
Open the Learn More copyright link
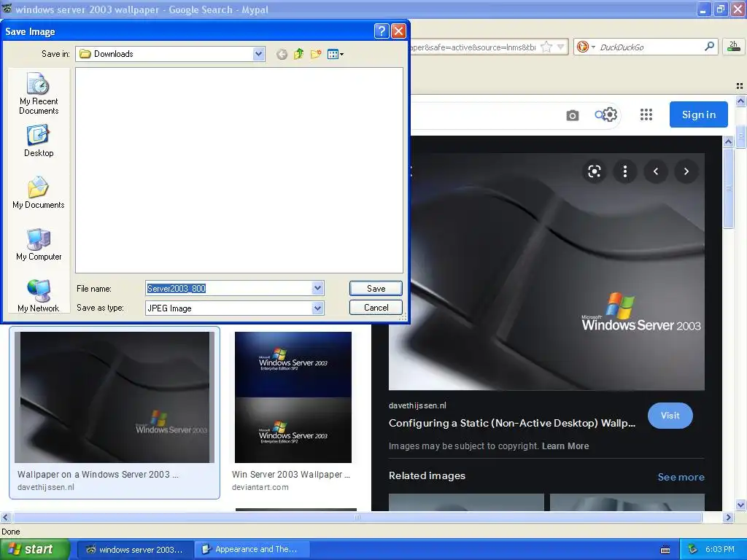[565, 446]
